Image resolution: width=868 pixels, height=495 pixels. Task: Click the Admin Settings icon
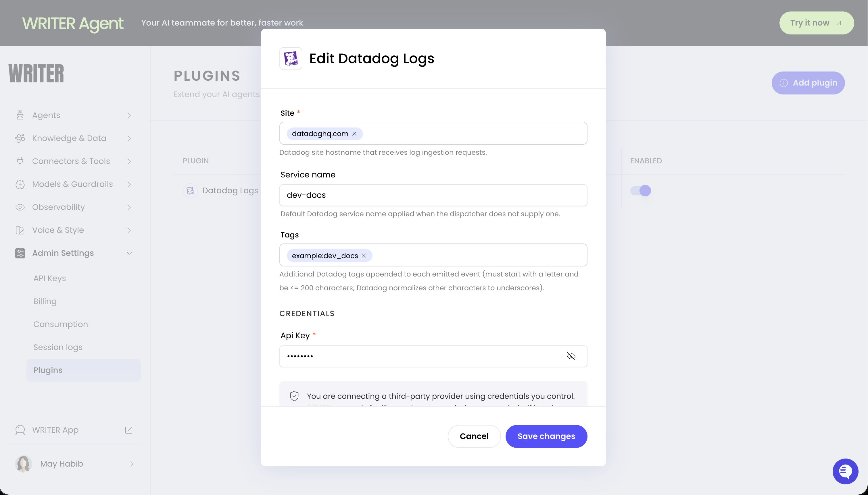pyautogui.click(x=20, y=253)
